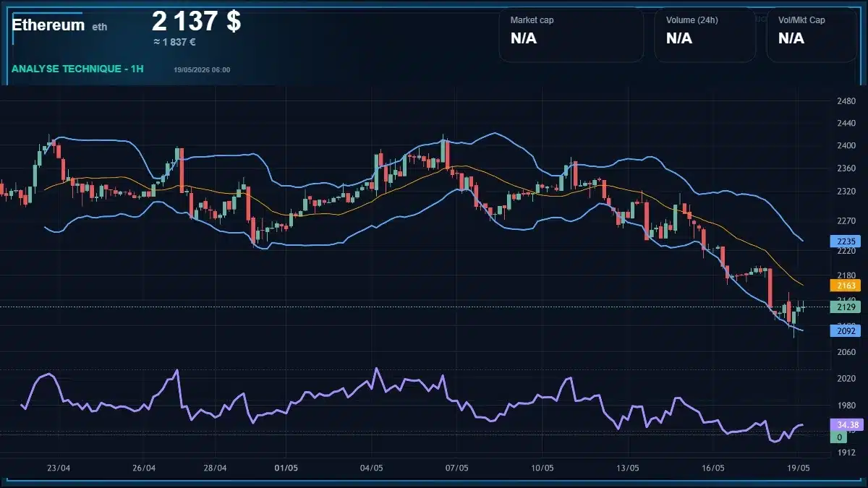Click the green 0 indicator tag
Image resolution: width=868 pixels, height=488 pixels.
point(838,437)
